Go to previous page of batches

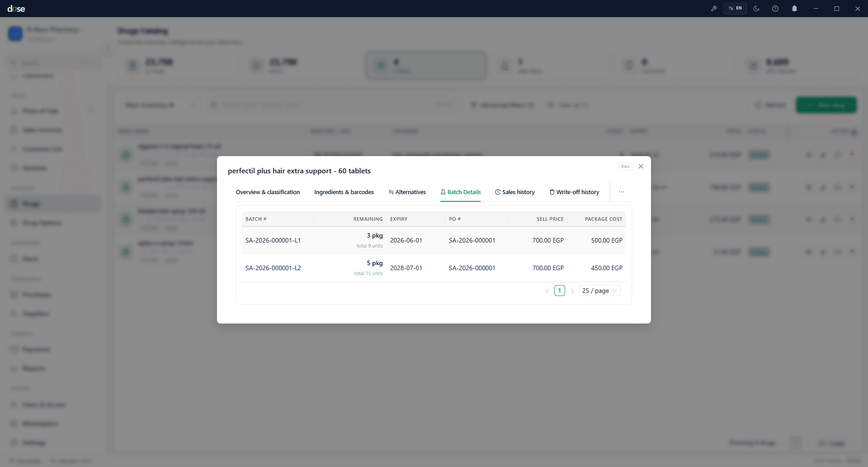pos(547,291)
